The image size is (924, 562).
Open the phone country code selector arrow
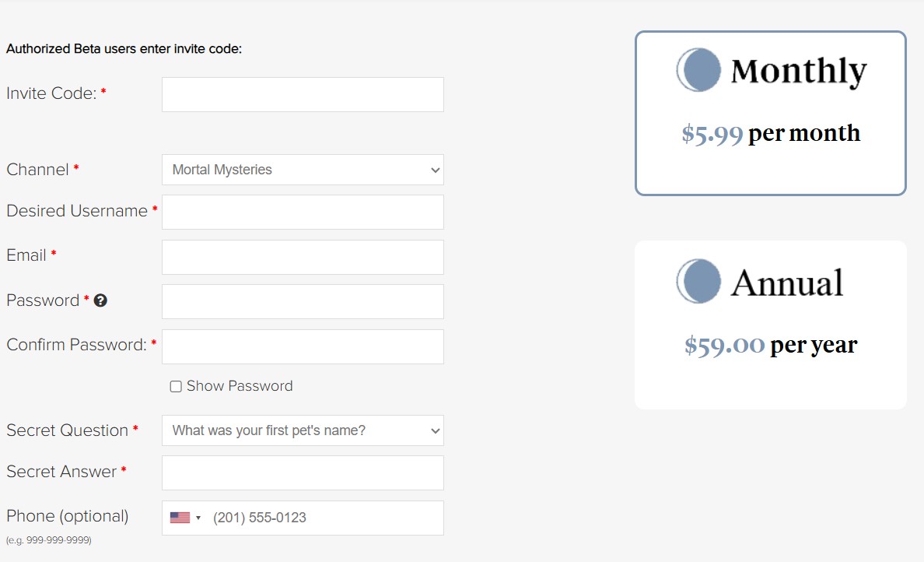pos(198,518)
